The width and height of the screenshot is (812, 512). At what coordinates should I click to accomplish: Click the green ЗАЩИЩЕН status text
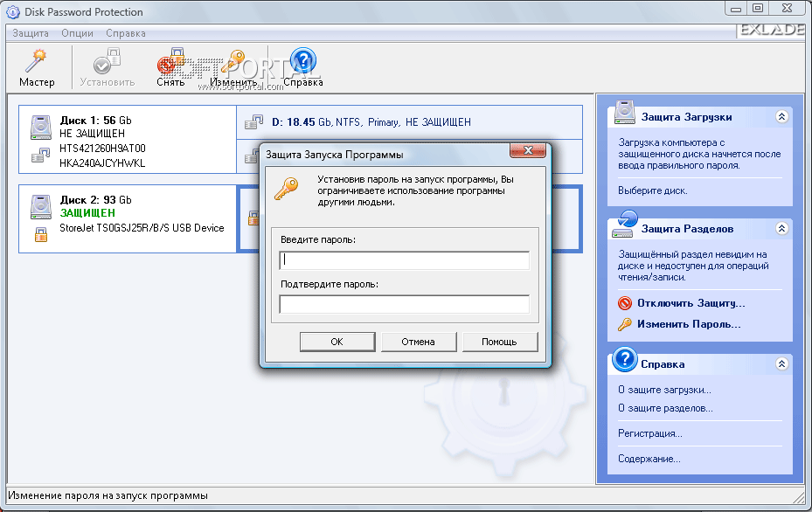click(87, 213)
